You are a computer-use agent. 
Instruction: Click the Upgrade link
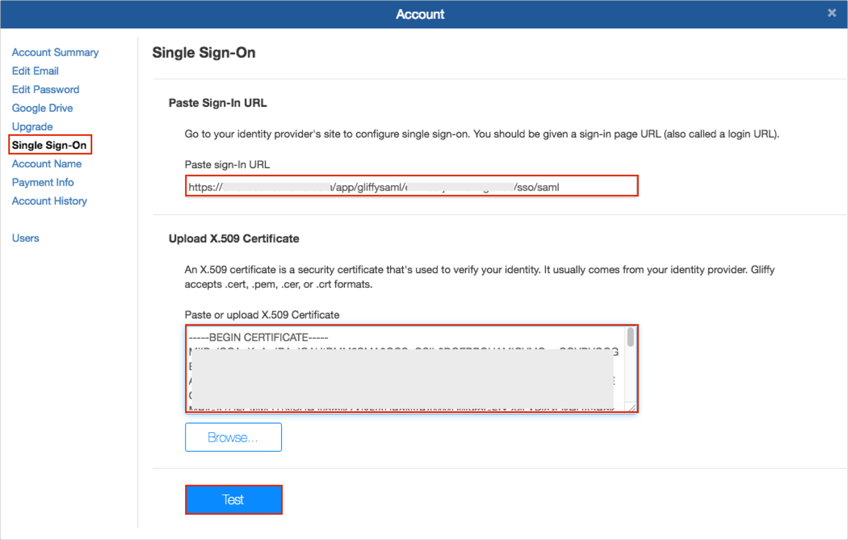click(32, 127)
